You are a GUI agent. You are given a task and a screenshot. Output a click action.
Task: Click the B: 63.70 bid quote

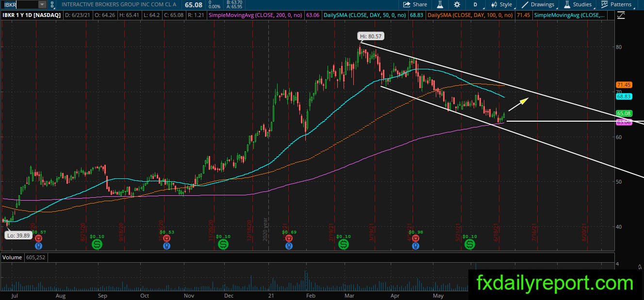coord(234,2)
